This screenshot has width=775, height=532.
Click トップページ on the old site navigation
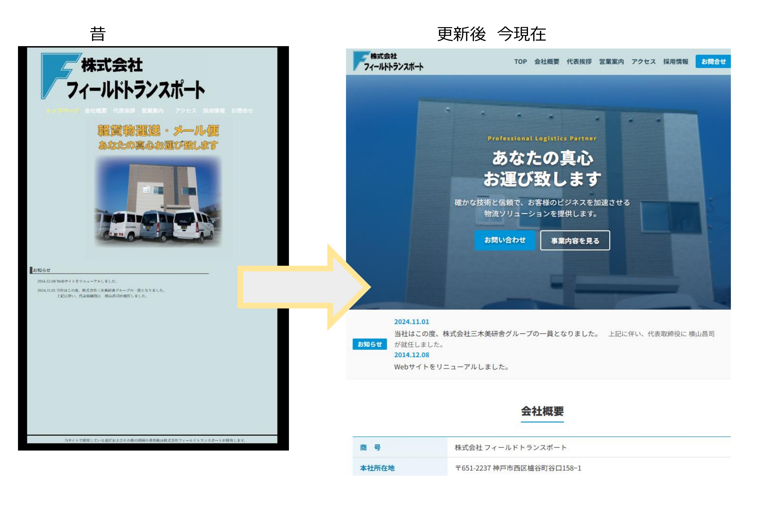tap(62, 111)
